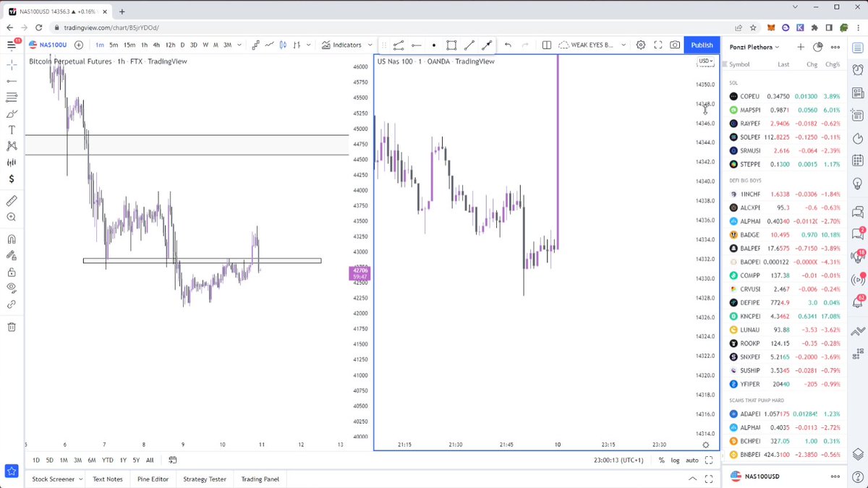
Task: Open the notifications bell sidebar icon
Action: point(857,301)
